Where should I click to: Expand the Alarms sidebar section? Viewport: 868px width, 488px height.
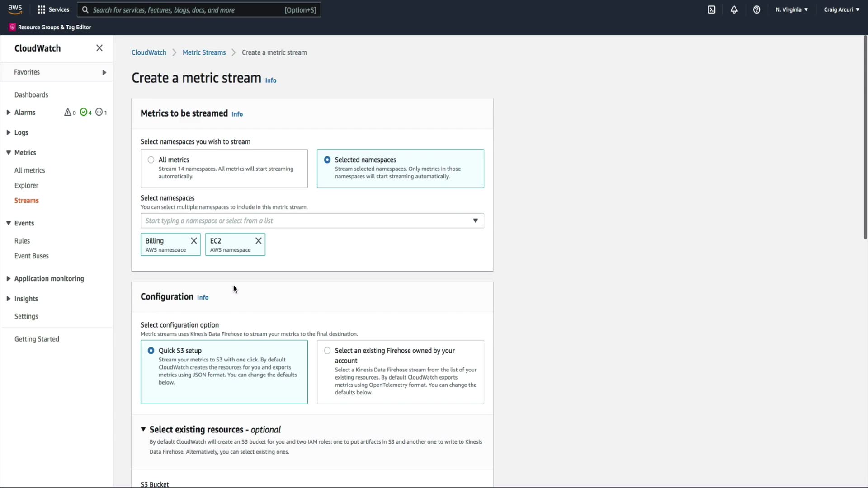(x=9, y=113)
